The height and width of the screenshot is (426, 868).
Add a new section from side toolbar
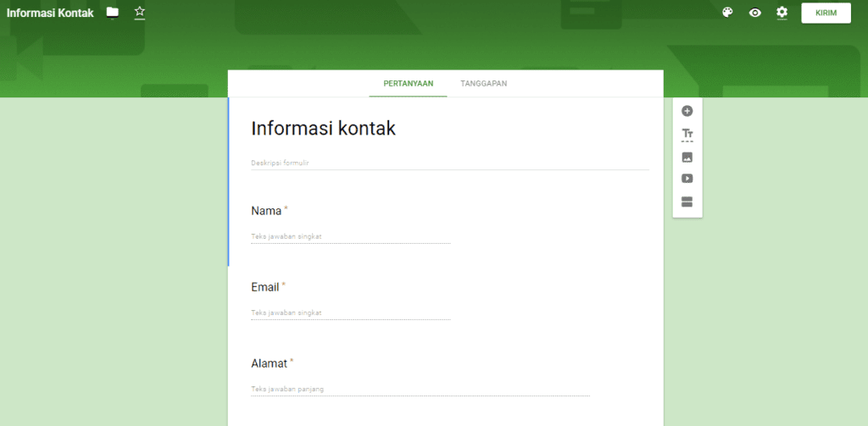687,202
